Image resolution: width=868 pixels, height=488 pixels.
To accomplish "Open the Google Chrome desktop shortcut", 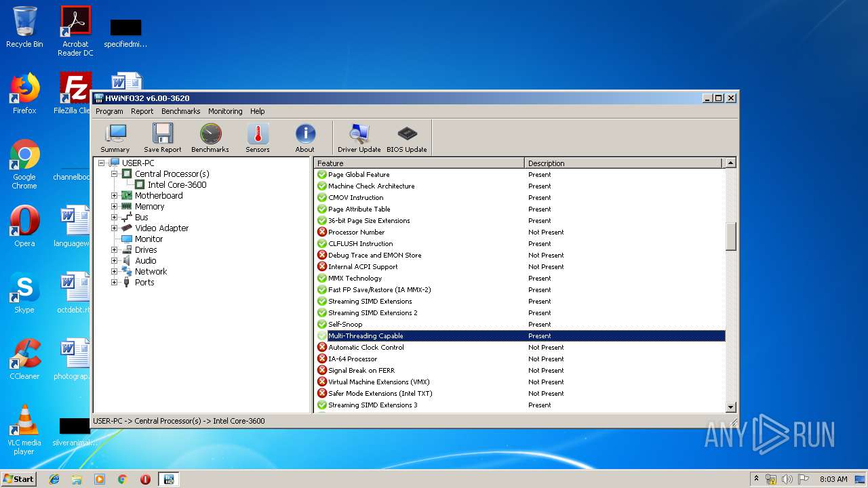I will pyautogui.click(x=24, y=164).
